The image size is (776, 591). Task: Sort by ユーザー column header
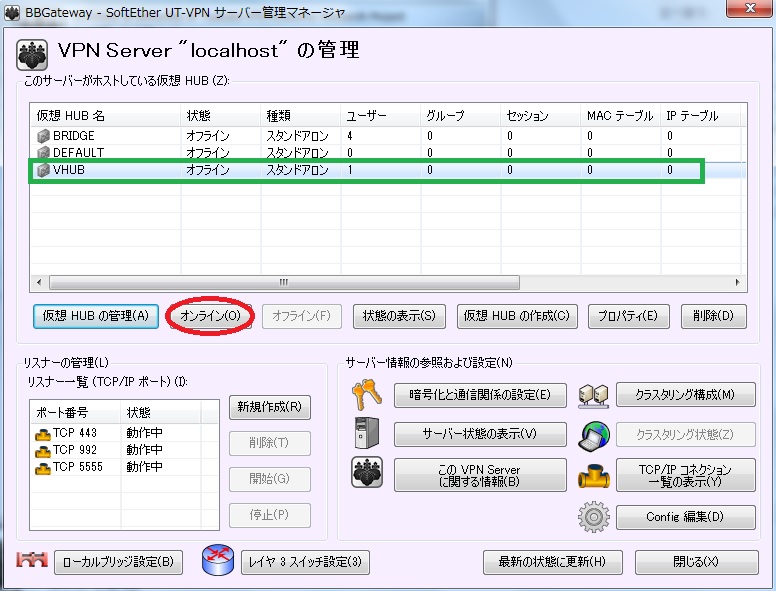pos(381,116)
